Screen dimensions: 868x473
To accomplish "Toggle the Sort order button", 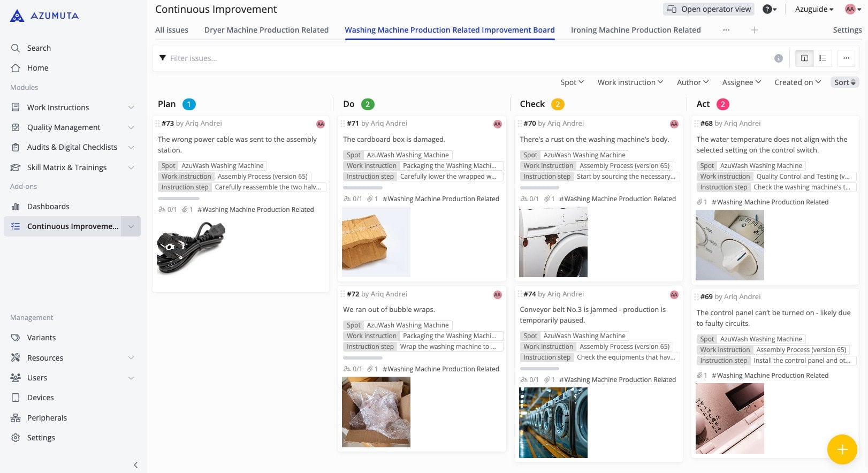I will click(844, 82).
